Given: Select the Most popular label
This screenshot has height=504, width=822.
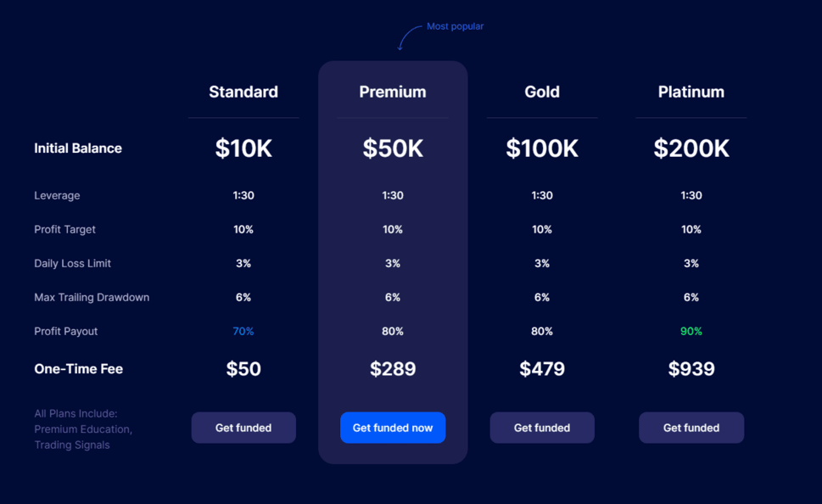Looking at the screenshot, I should [x=455, y=26].
